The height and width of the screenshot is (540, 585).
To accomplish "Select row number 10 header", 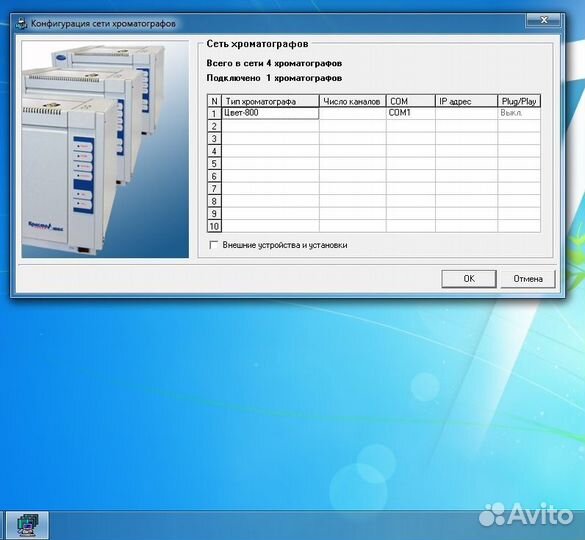I will pyautogui.click(x=214, y=226).
